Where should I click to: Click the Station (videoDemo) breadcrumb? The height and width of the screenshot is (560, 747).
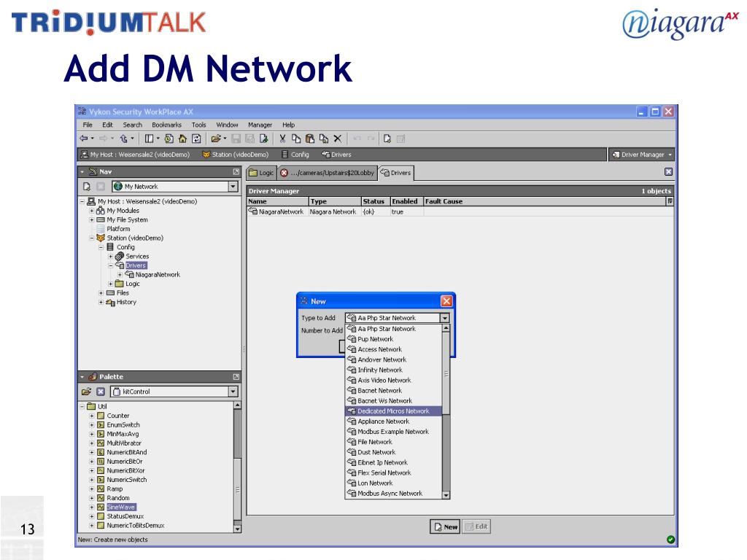pos(236,155)
